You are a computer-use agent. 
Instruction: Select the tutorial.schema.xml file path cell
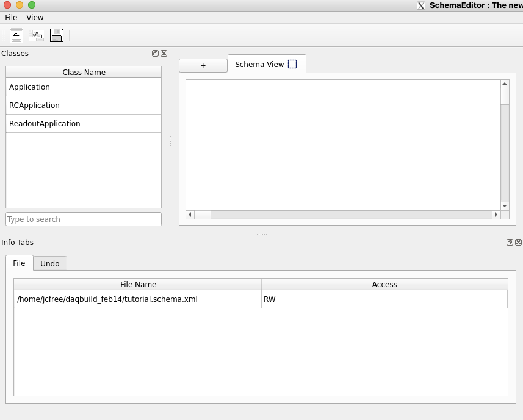pos(138,299)
